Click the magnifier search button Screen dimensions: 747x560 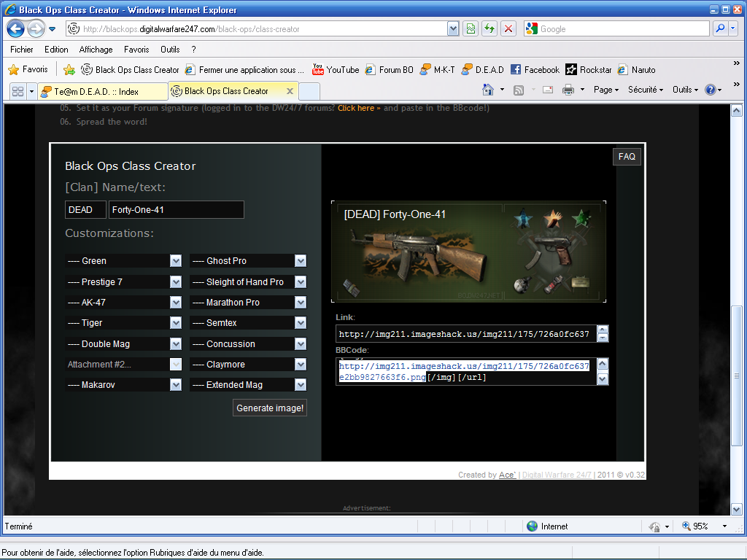(720, 29)
